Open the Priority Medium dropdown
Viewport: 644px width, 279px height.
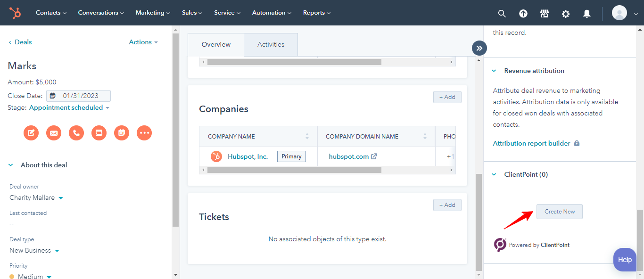pos(31,276)
